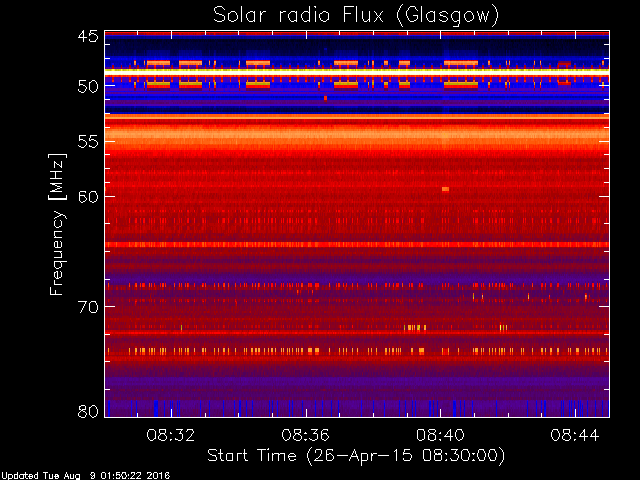Click the 'Frequency [MHz]' axis label
Viewport: 640px width, 480px height.
(x=57, y=224)
